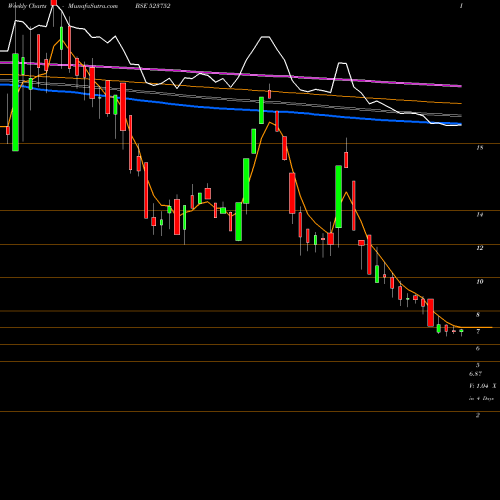Select the 2 price axis label
Image resolution: width=500 pixels, height=500 pixels.
tap(478, 415)
